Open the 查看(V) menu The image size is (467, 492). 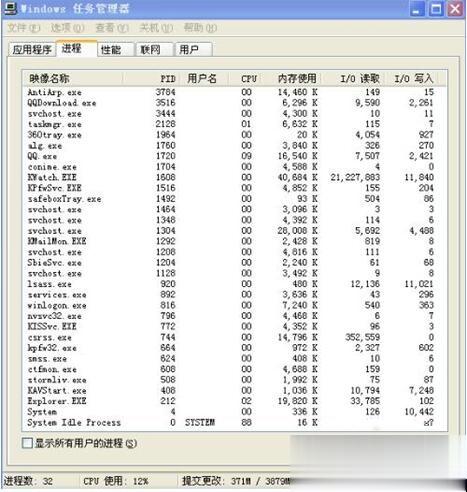point(112,28)
